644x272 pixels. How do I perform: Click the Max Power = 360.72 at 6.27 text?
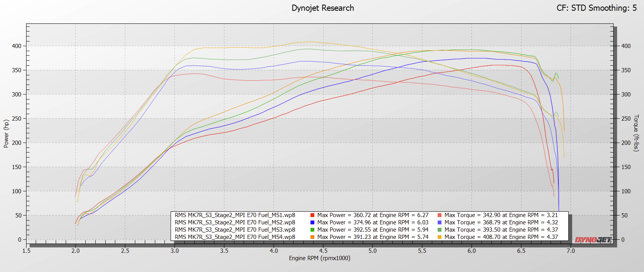click(373, 215)
